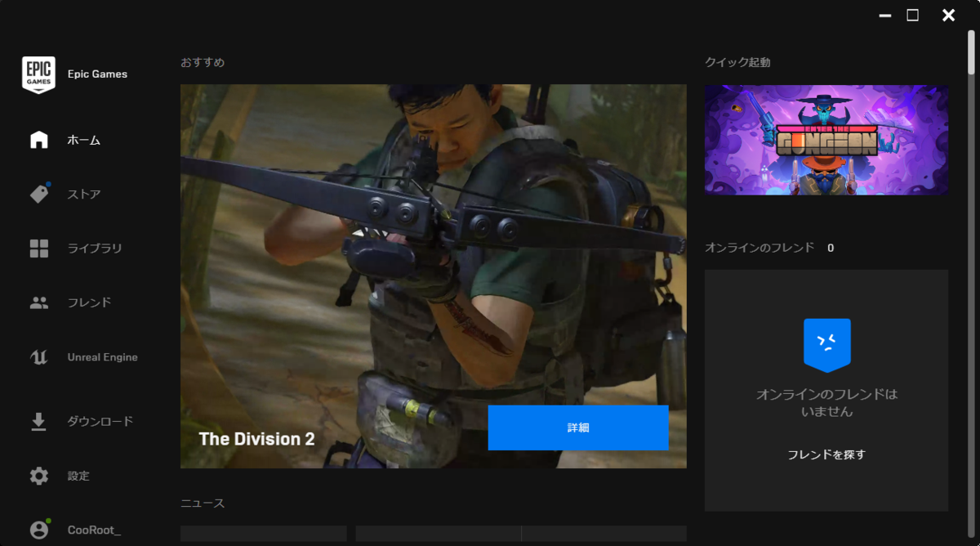Click the Epic Games logo icon

click(x=38, y=74)
